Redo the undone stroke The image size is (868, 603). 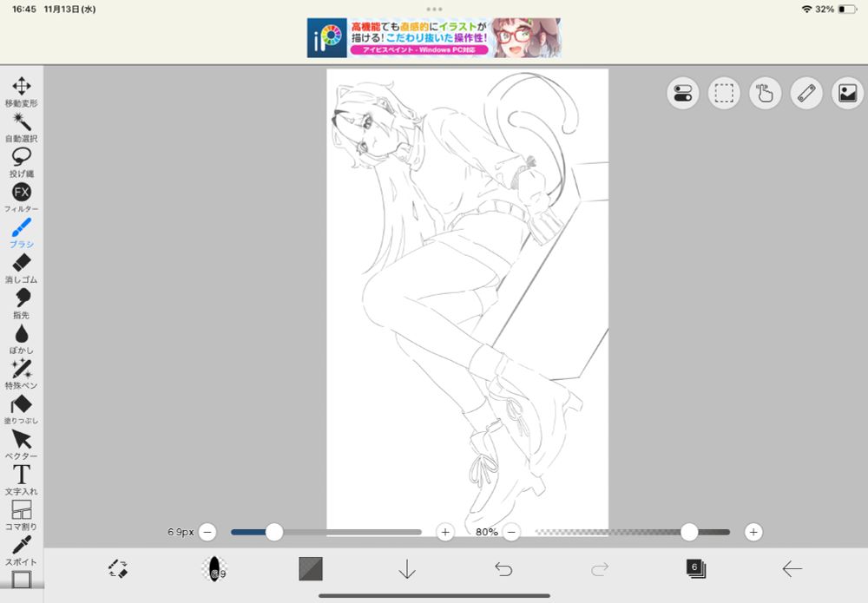point(600,568)
